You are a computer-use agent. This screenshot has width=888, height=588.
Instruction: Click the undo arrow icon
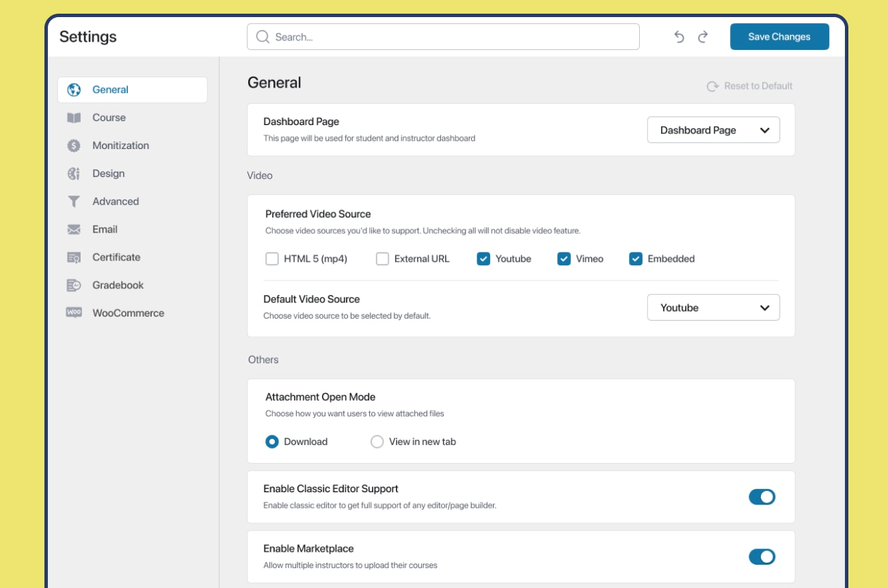[x=679, y=37]
